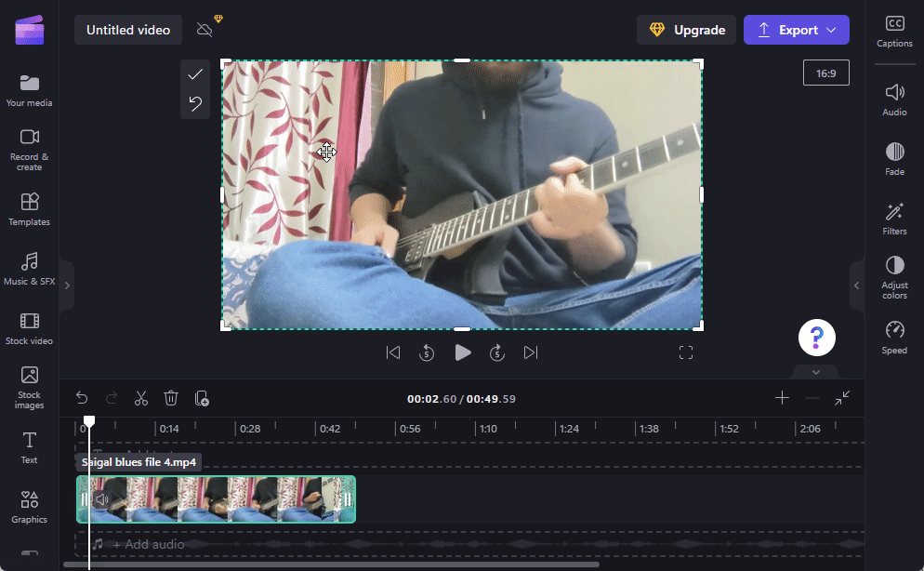Revert the crop with the undo arrow icon
The image size is (924, 571).
(x=195, y=103)
